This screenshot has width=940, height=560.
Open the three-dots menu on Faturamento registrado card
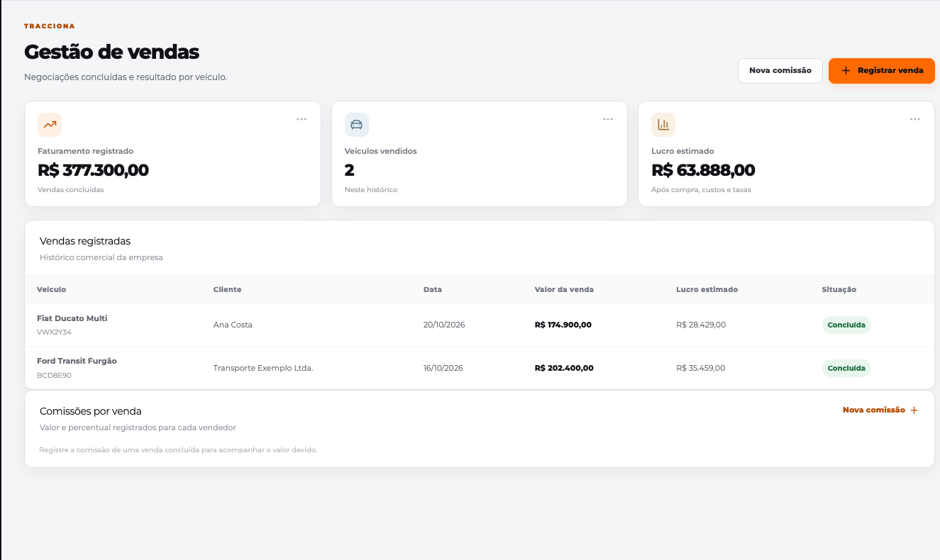302,119
